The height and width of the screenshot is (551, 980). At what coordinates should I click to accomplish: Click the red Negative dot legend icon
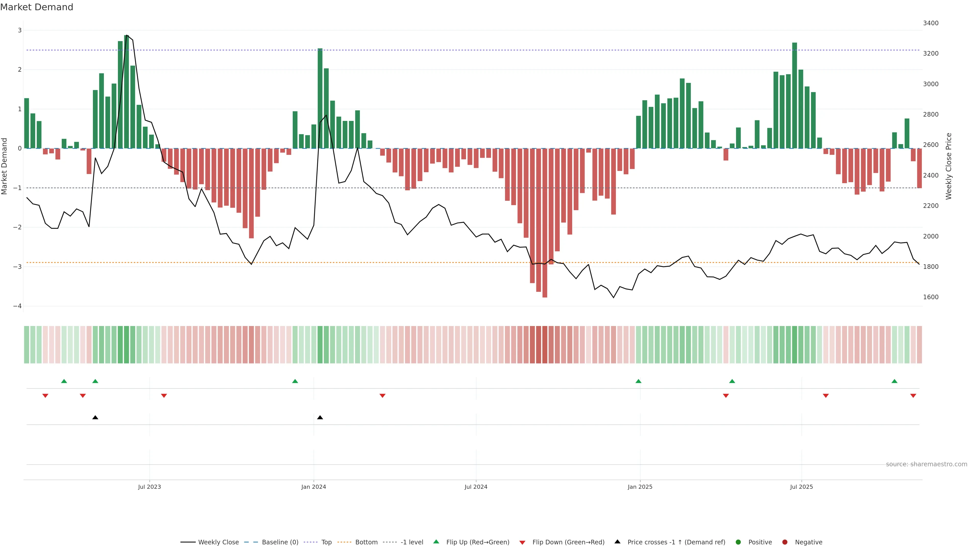pos(785,542)
